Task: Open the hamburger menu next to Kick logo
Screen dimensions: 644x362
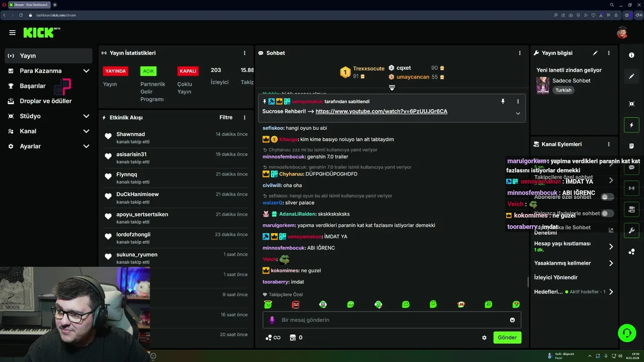Action: click(x=12, y=33)
